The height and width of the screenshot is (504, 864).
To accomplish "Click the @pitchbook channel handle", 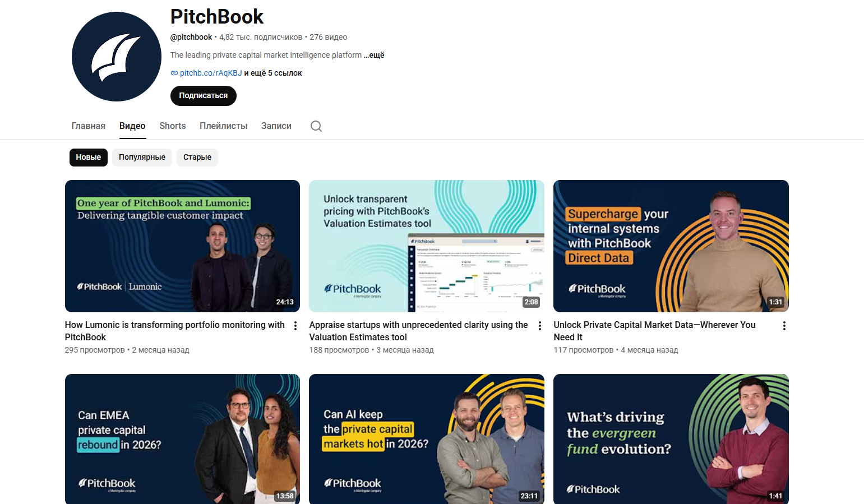I will tap(191, 37).
